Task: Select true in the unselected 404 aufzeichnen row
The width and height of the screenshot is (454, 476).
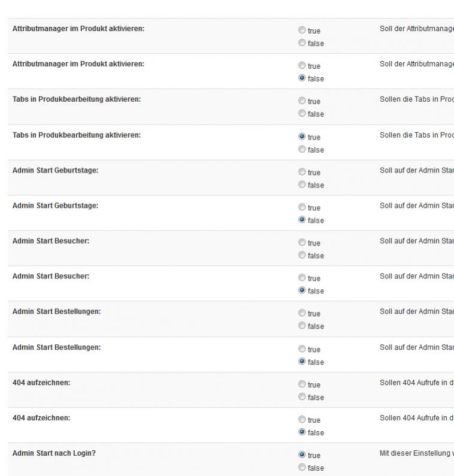Action: [302, 384]
